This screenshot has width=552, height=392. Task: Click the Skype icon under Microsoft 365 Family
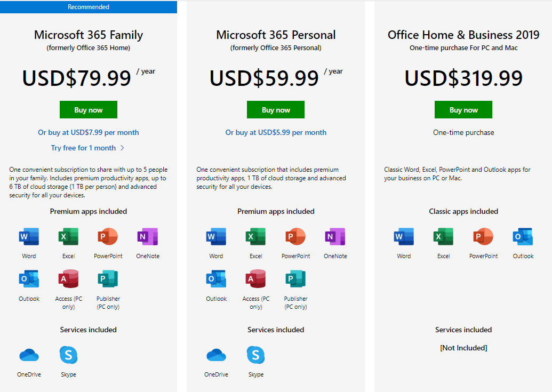(68, 354)
